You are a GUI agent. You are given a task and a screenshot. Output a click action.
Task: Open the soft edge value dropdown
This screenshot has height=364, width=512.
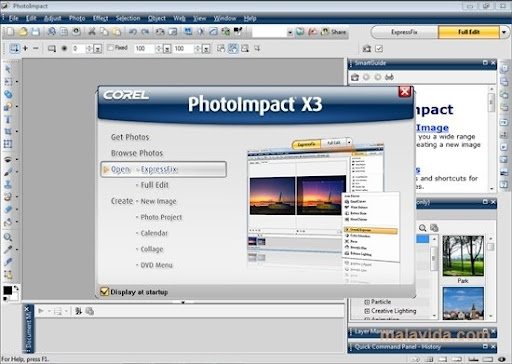point(98,49)
